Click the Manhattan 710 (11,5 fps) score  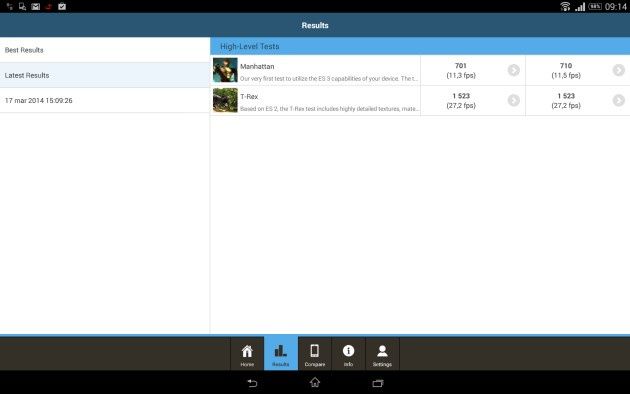tap(566, 70)
